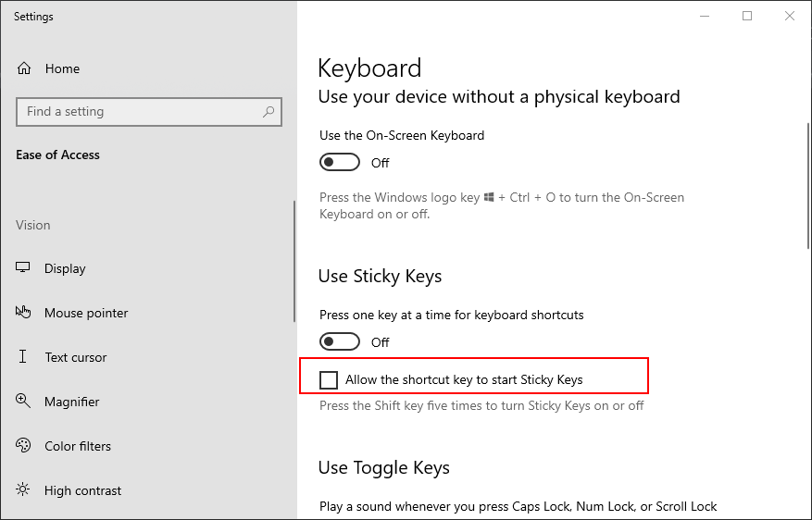Turn on the On-Screen Keyboard toggle
Viewport: 812px width, 520px height.
(x=340, y=163)
